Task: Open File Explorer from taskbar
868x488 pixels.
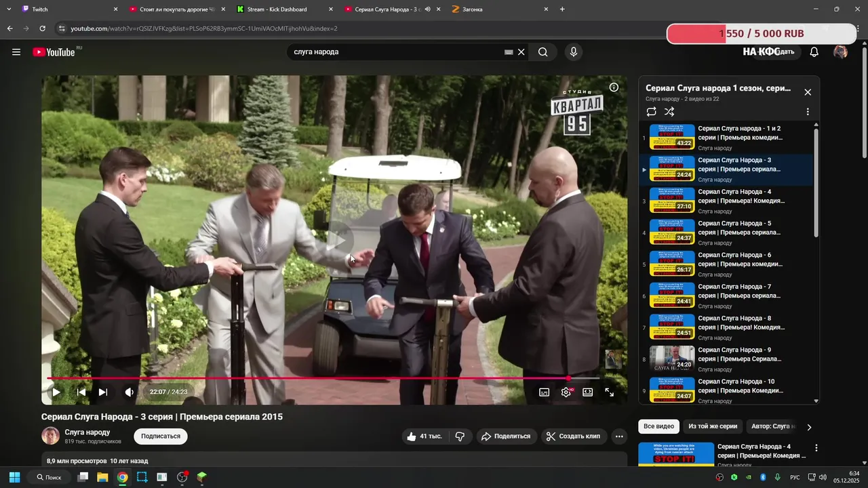Action: 102,477
